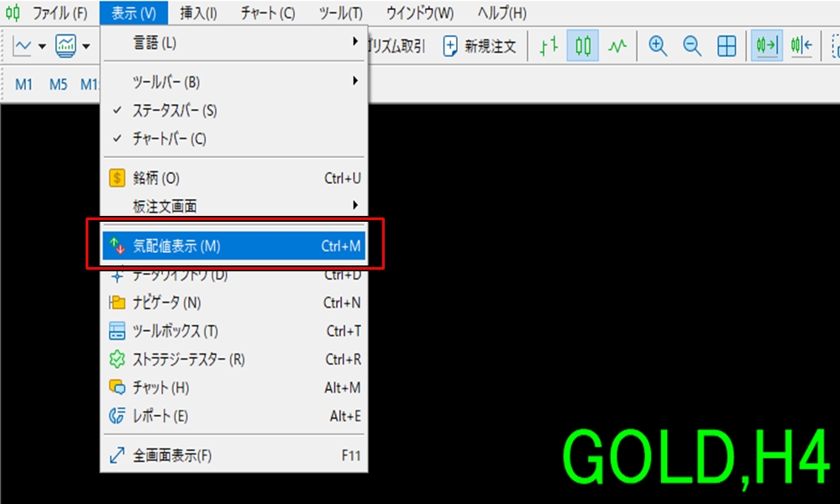The height and width of the screenshot is (504, 840).
Task: Open the チャート (Chart) menu
Action: pos(267,13)
